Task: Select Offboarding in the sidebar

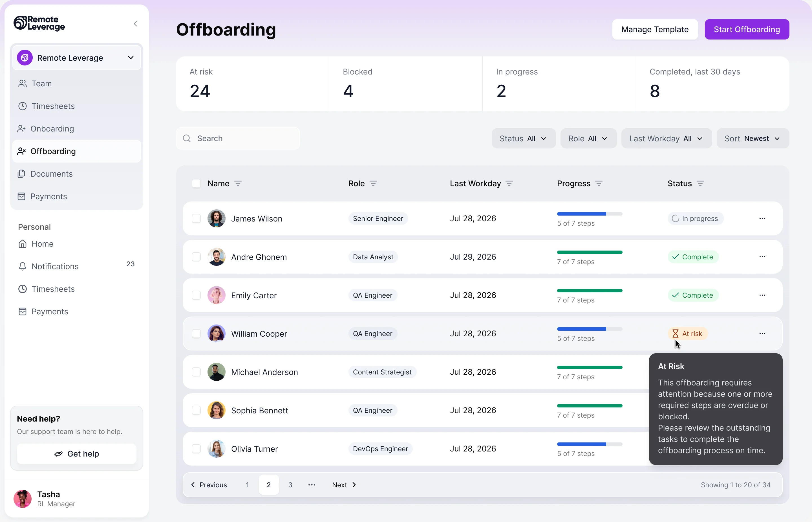Action: [x=76, y=151]
